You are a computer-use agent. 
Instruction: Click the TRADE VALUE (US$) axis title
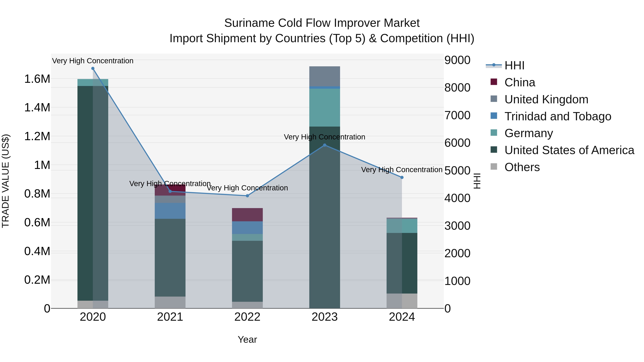[6, 181]
